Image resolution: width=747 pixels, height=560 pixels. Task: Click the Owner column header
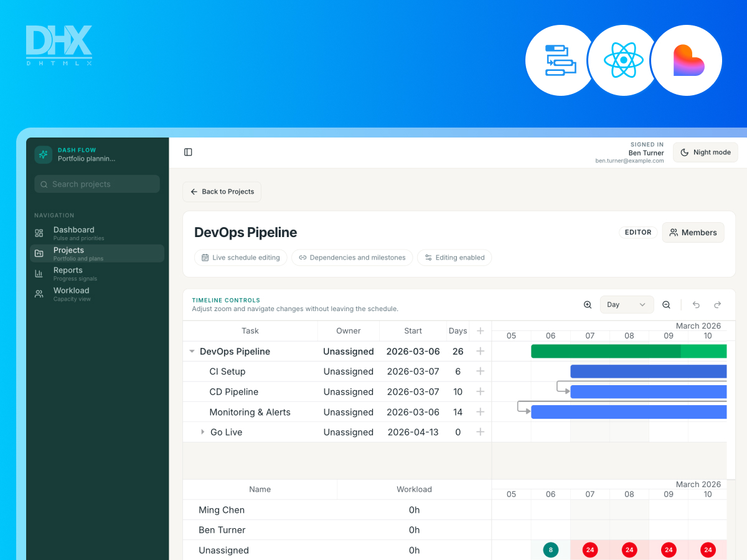coord(349,331)
